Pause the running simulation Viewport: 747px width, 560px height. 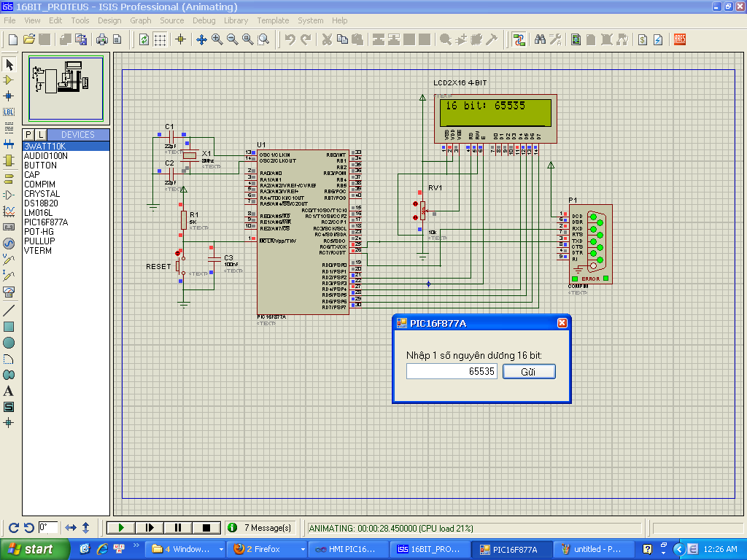[x=177, y=527]
